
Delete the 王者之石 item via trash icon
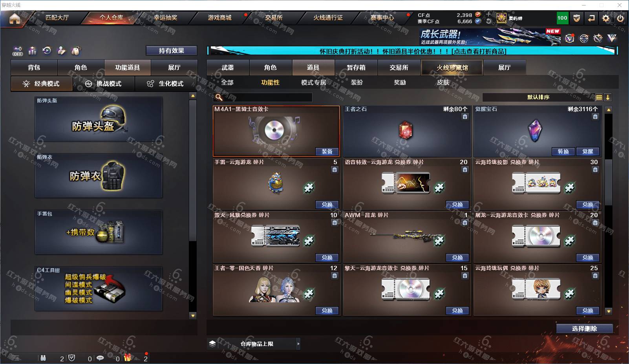click(465, 117)
